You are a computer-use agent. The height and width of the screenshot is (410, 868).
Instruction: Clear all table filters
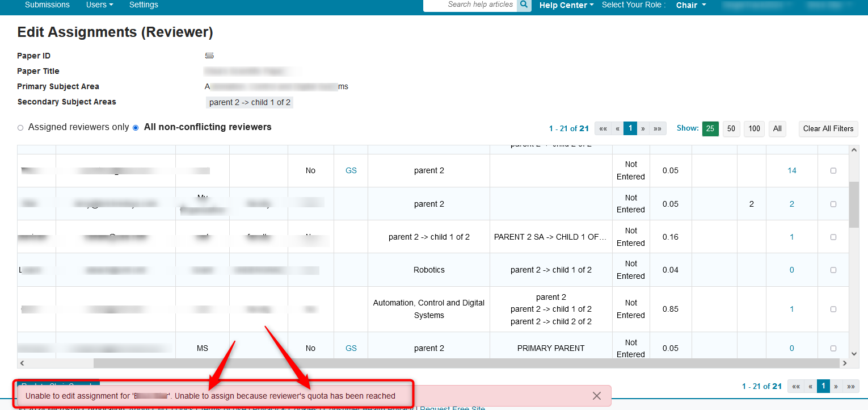tap(828, 128)
